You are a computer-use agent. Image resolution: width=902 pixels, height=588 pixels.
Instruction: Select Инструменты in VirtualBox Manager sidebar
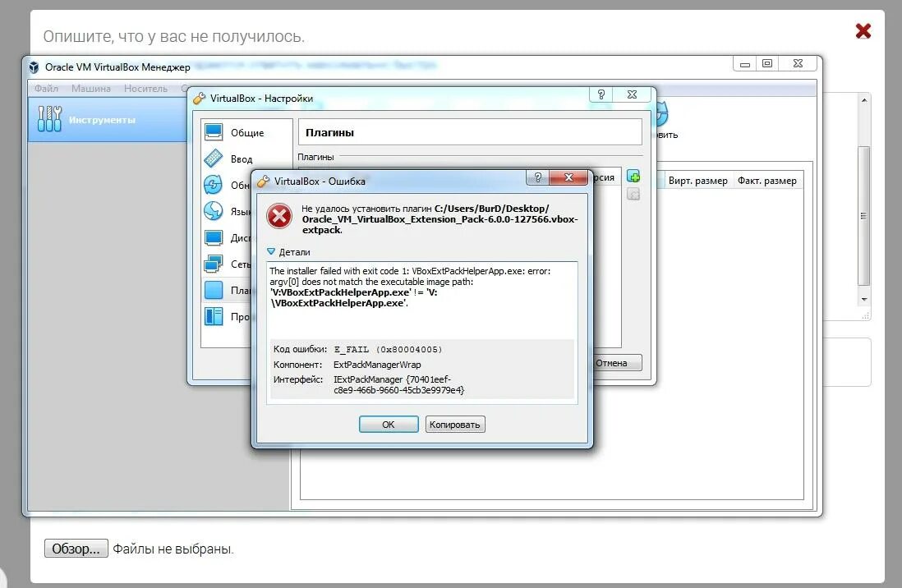click(x=108, y=120)
